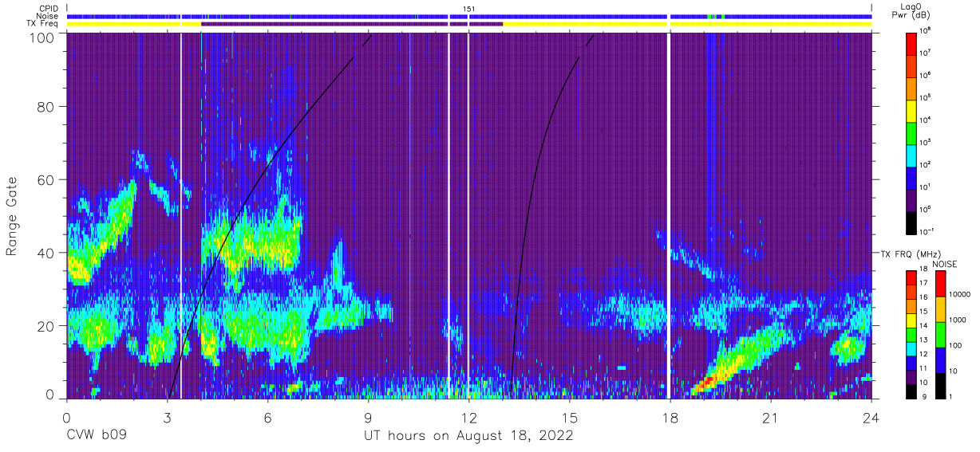This screenshot has width=980, height=452.
Task: Select the "Noise" row label at top left
Action: click(46, 16)
